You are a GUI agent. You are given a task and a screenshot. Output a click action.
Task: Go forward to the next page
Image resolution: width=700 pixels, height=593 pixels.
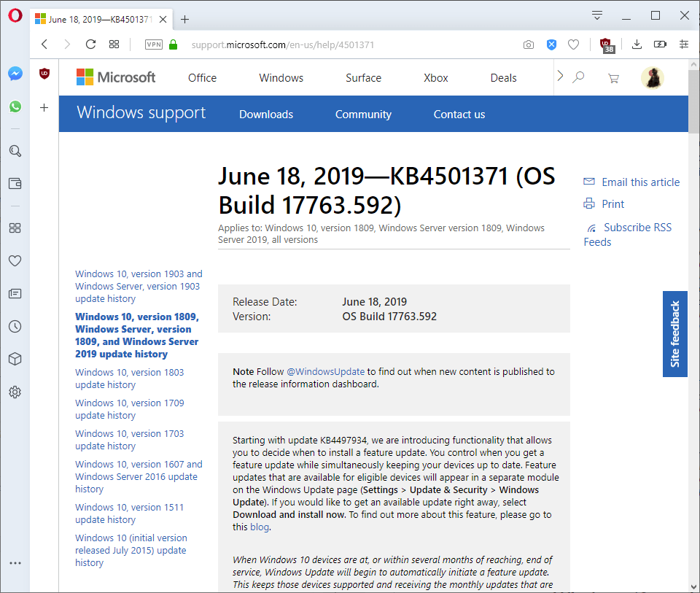[67, 44]
